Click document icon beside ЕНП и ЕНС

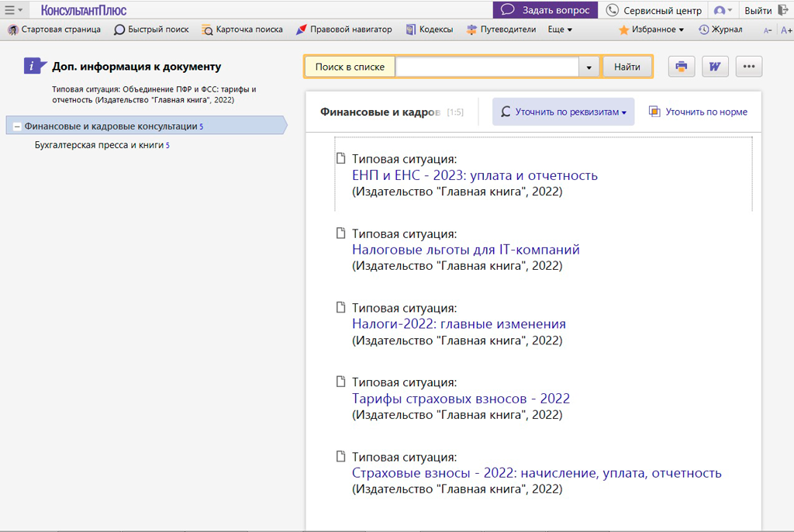click(341, 158)
